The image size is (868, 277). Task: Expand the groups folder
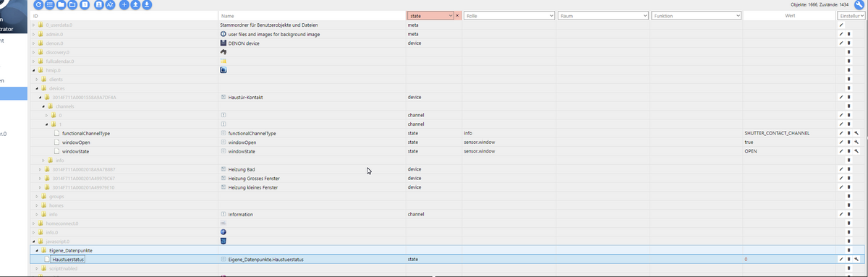tap(37, 196)
